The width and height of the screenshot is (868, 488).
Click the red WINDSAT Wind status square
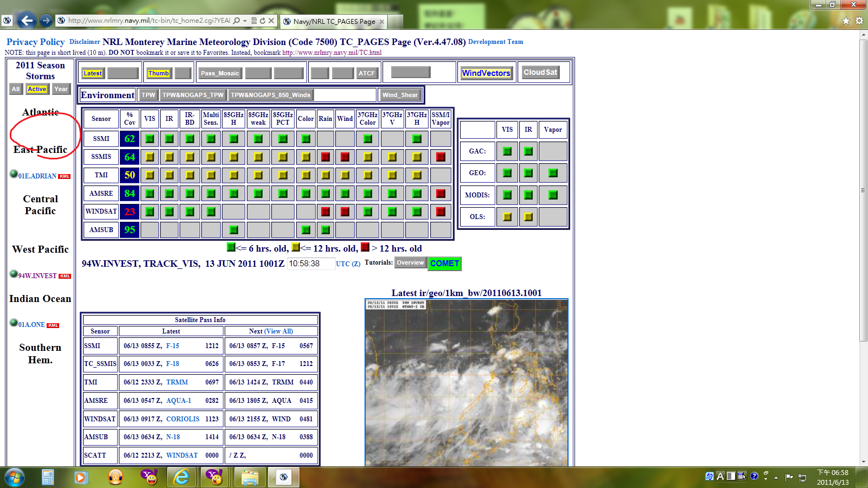(x=345, y=211)
